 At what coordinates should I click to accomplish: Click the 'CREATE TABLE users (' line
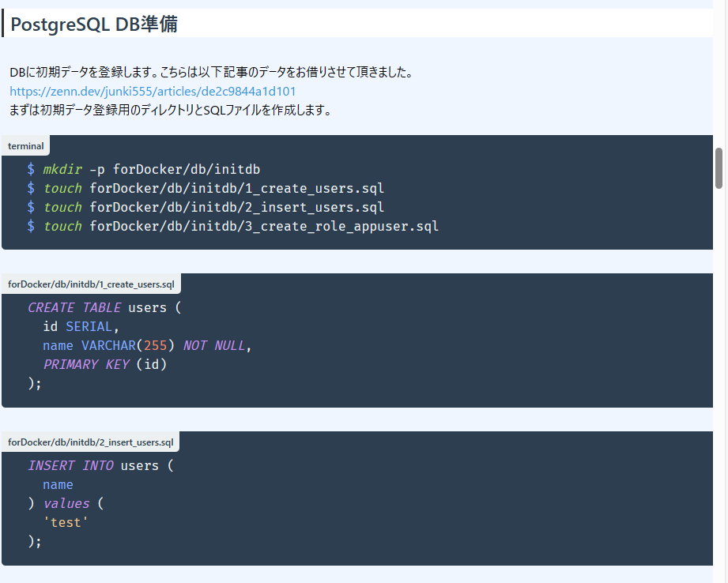[104, 308]
